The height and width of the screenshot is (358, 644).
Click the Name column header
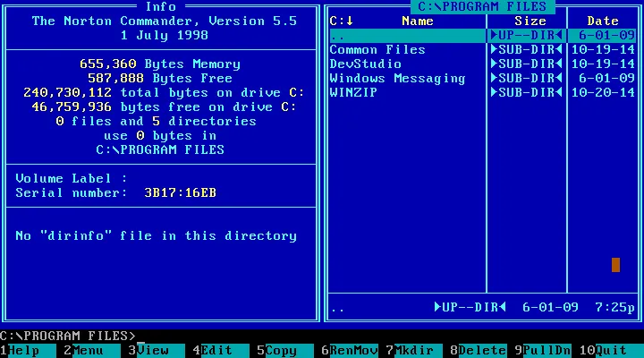pos(418,21)
